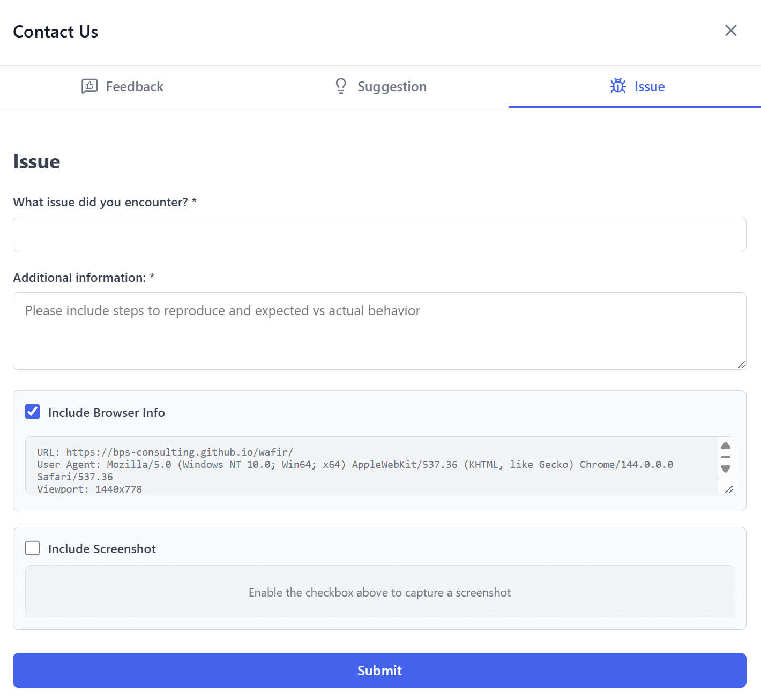Click the scroll-down arrow in the browser info box
The height and width of the screenshot is (700, 761).
coord(726,469)
